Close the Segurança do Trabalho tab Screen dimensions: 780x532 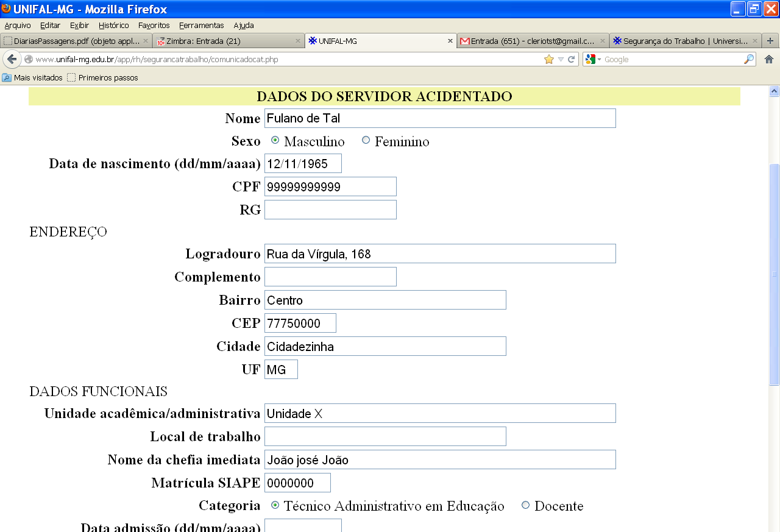click(755, 41)
